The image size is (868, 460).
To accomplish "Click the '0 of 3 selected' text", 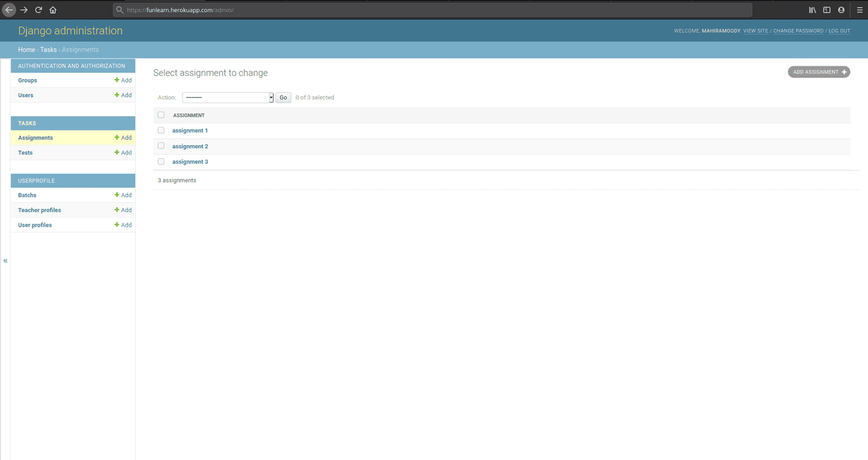I will click(315, 97).
